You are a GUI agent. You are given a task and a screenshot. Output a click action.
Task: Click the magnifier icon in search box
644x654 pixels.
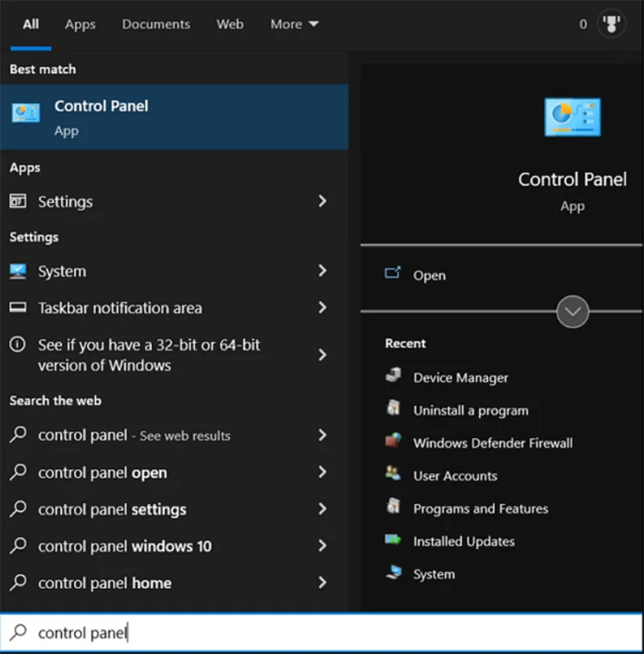(19, 632)
